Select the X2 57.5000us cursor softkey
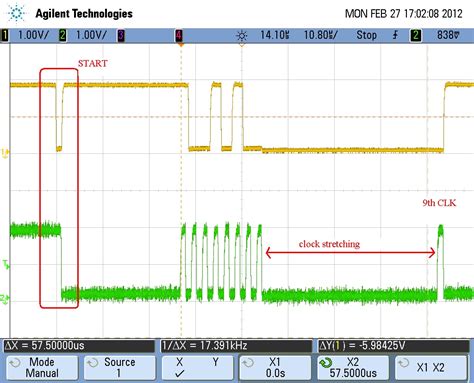 pos(353,367)
